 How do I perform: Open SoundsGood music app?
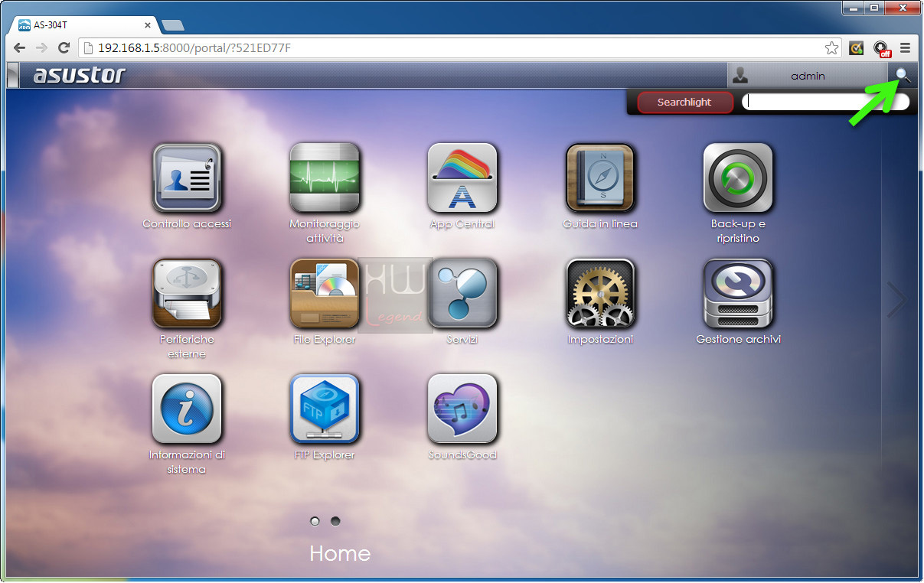(x=462, y=409)
